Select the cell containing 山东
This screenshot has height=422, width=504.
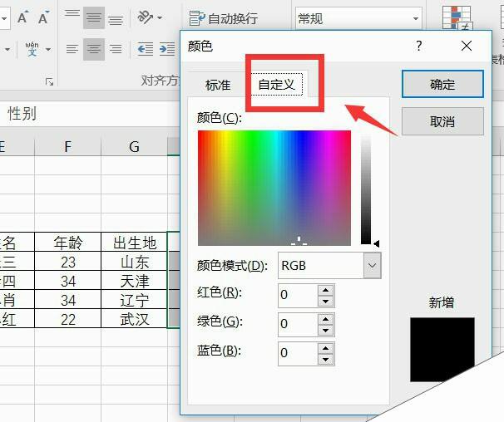pos(135,262)
